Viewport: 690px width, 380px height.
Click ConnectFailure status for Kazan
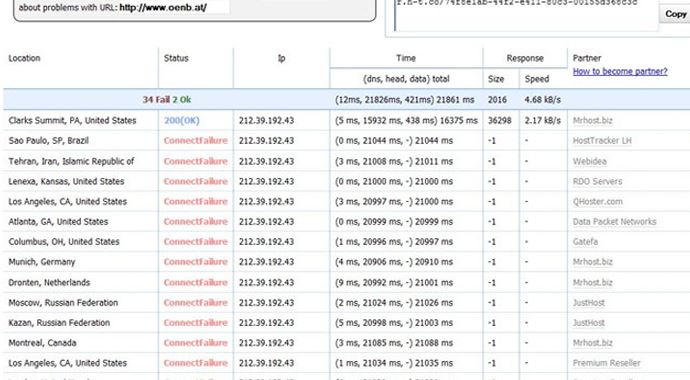196,323
